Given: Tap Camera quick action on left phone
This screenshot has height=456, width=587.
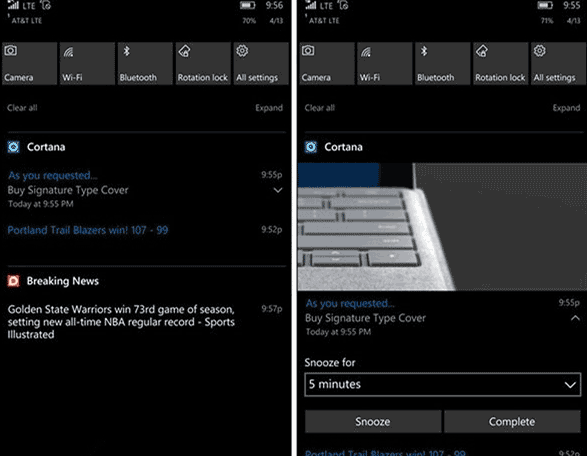Looking at the screenshot, I should pos(30,63).
